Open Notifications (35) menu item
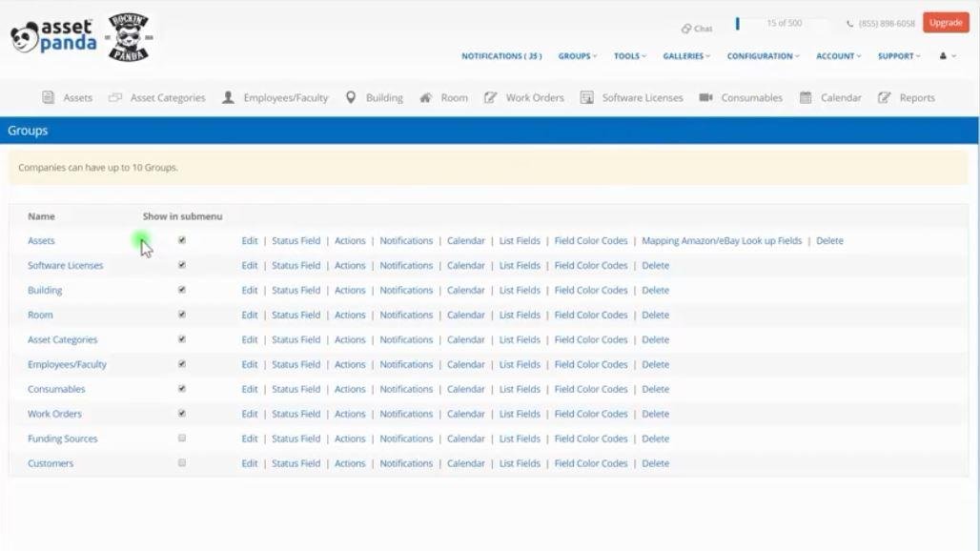980x551 pixels. [x=501, y=56]
